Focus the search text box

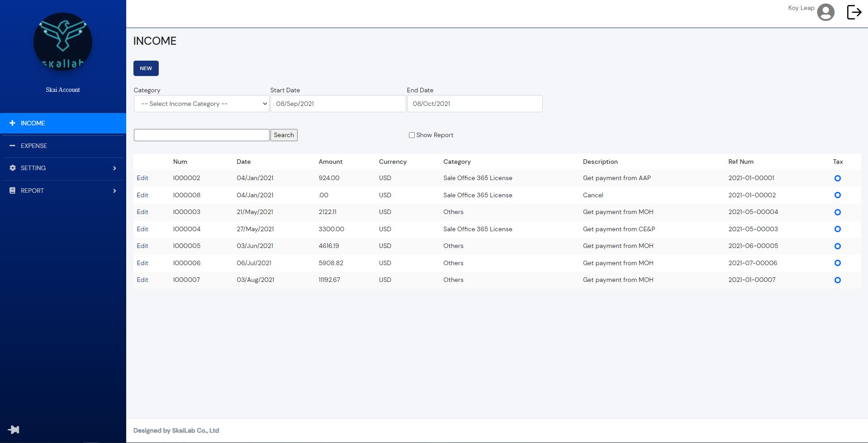201,135
